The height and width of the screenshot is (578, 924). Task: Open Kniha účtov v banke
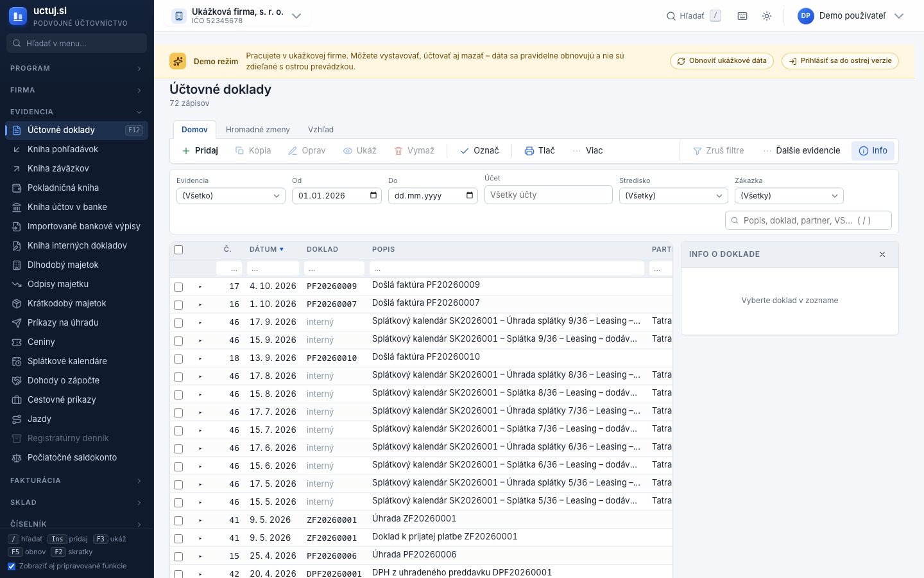[76, 207]
